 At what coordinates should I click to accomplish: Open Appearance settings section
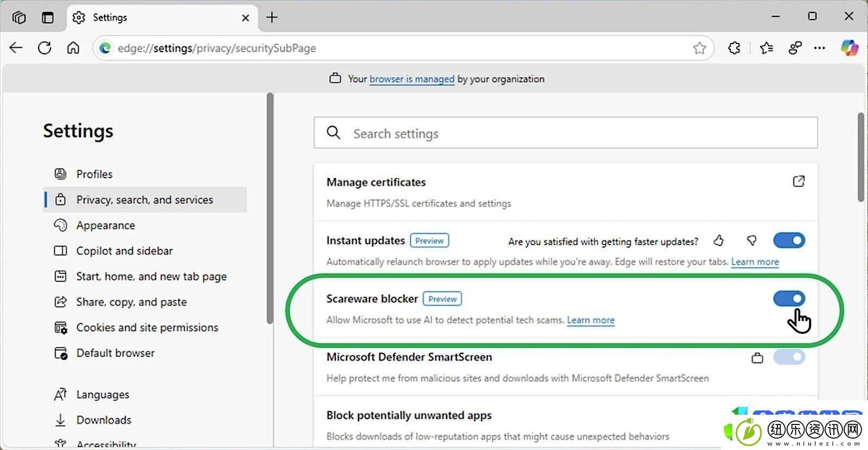pyautogui.click(x=145, y=225)
